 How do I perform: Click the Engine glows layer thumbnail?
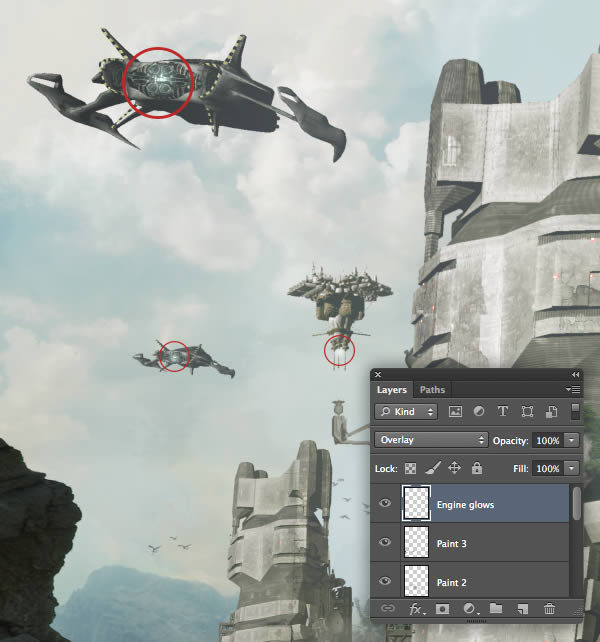416,503
